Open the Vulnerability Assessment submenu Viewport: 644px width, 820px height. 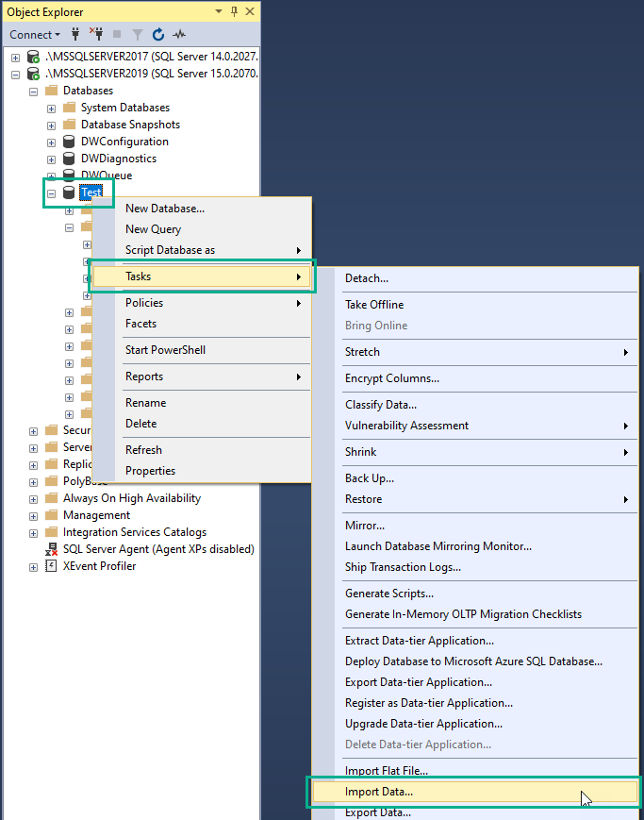pyautogui.click(x=474, y=426)
